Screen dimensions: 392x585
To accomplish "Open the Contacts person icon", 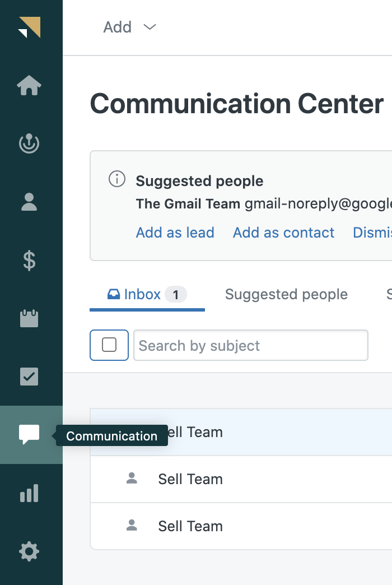I will 29,202.
